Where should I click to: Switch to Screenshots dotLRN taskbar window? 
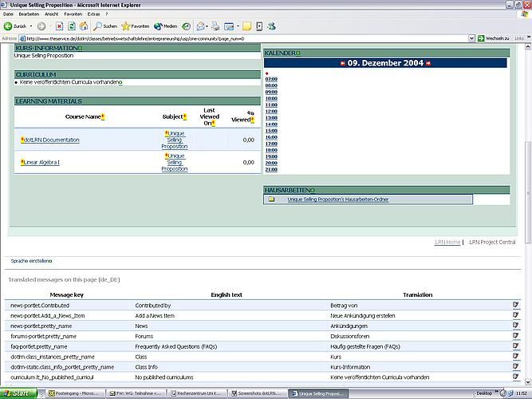(x=257, y=393)
